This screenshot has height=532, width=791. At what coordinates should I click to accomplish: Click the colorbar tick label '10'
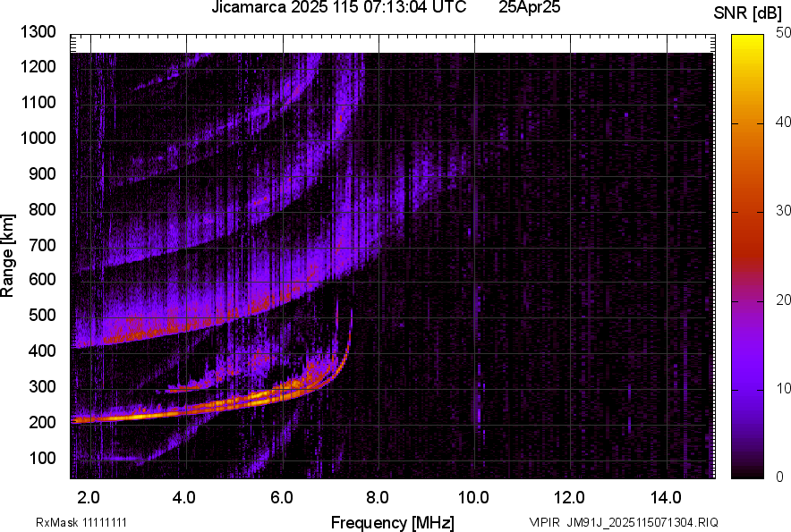[783, 389]
